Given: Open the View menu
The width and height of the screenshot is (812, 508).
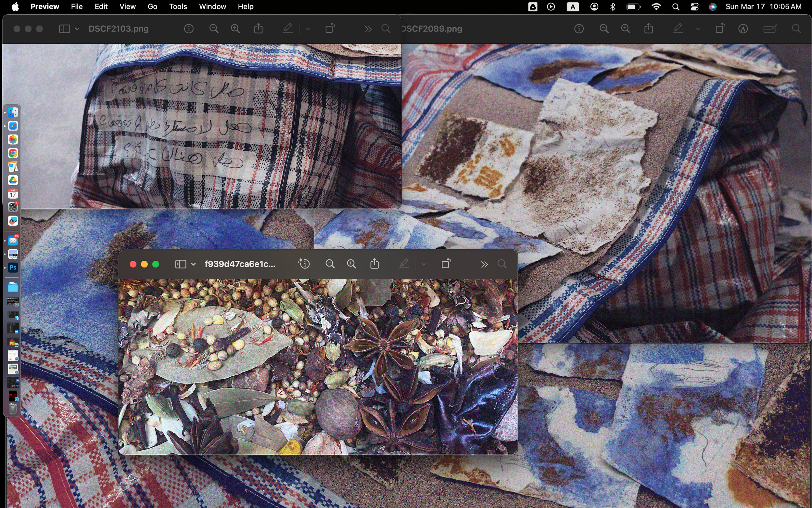Looking at the screenshot, I should (x=128, y=7).
